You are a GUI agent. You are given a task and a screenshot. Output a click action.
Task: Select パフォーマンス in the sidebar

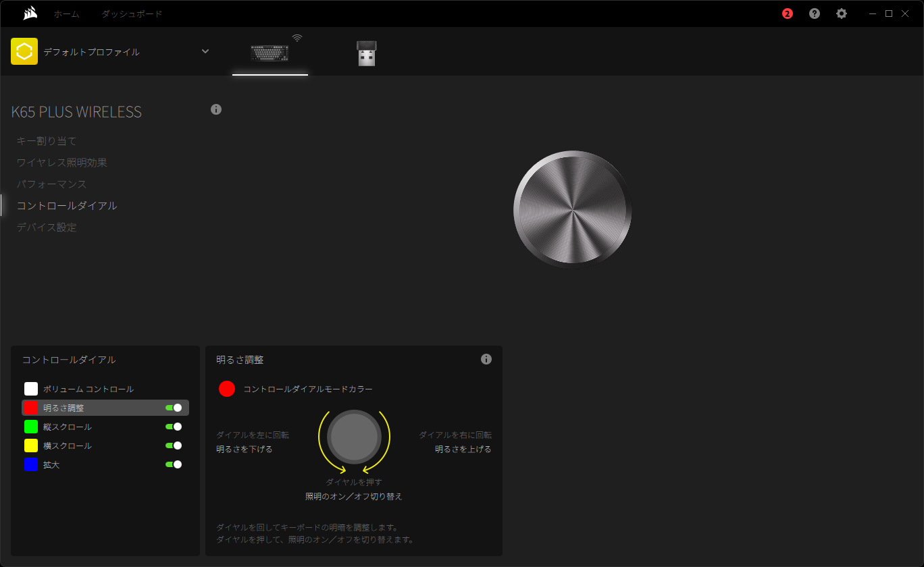pyautogui.click(x=51, y=184)
